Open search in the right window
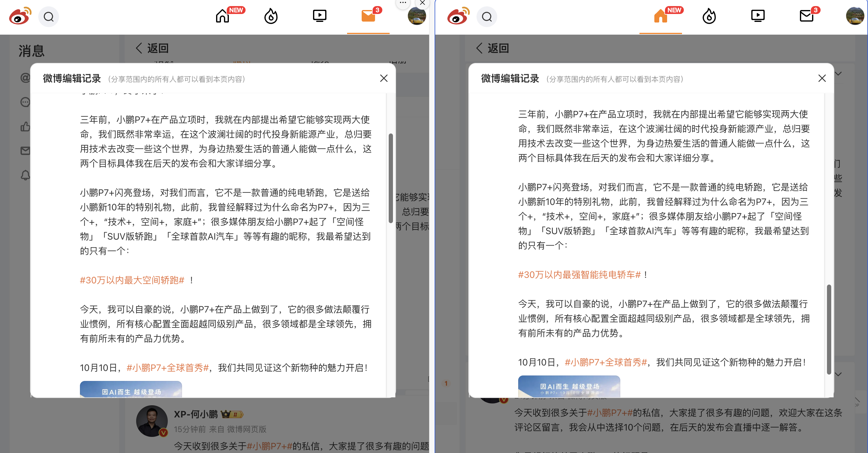The height and width of the screenshot is (453, 868). pos(487,16)
